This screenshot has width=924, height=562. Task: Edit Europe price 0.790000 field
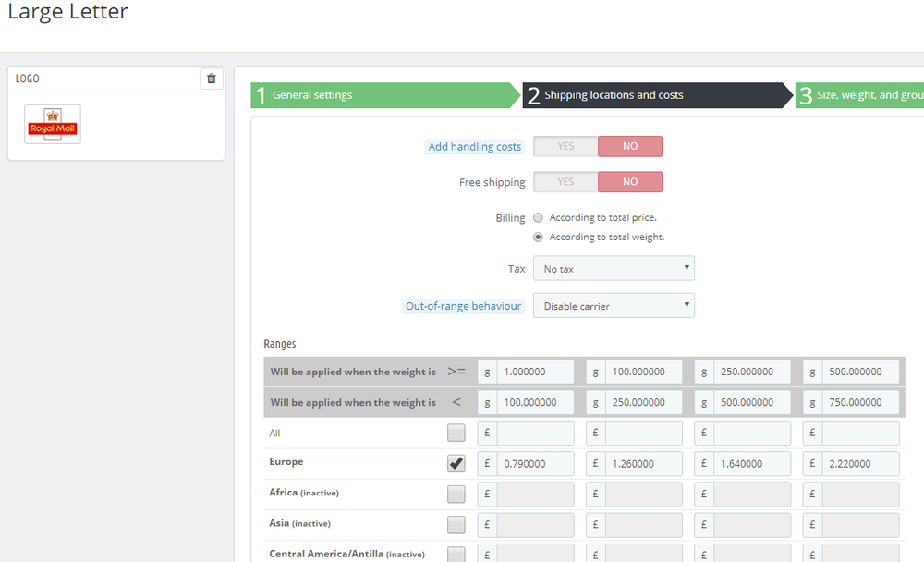click(535, 463)
